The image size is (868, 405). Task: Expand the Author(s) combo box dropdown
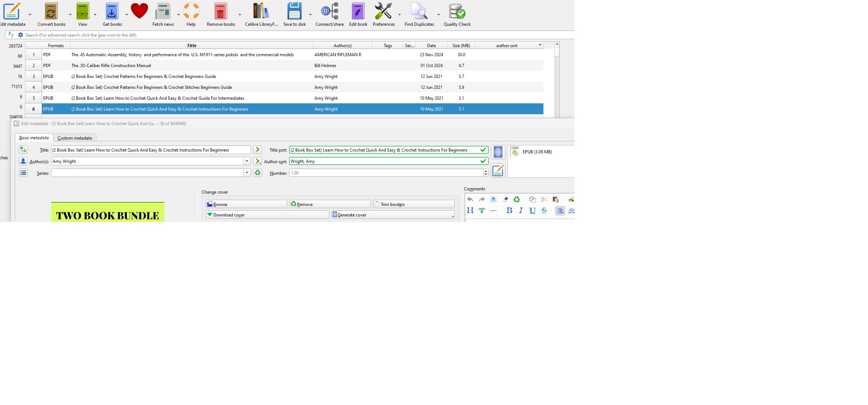pos(247,161)
